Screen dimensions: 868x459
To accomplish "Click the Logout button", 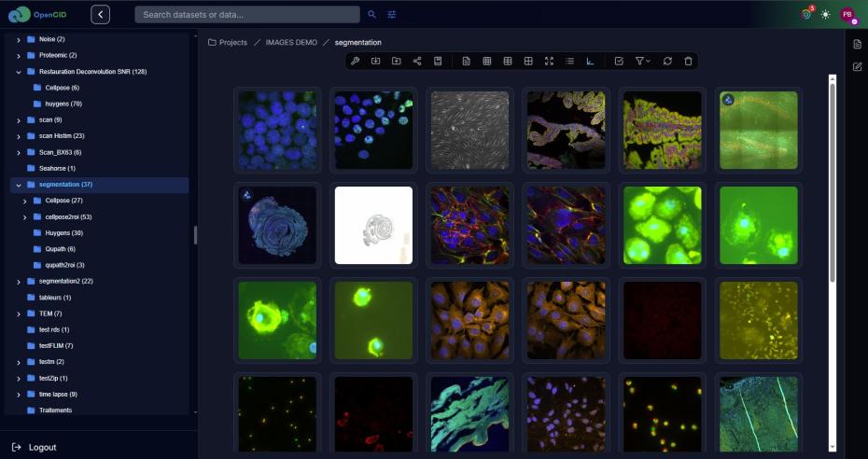I will point(35,447).
